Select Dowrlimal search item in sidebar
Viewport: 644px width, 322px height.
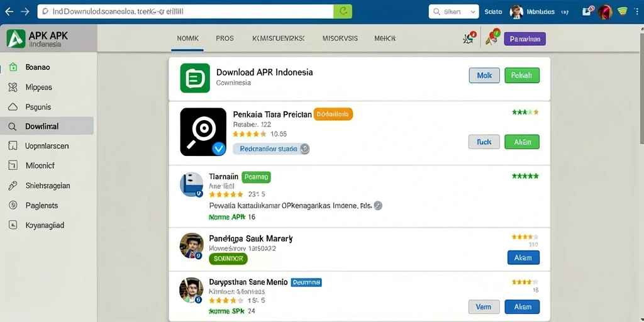coord(47,126)
